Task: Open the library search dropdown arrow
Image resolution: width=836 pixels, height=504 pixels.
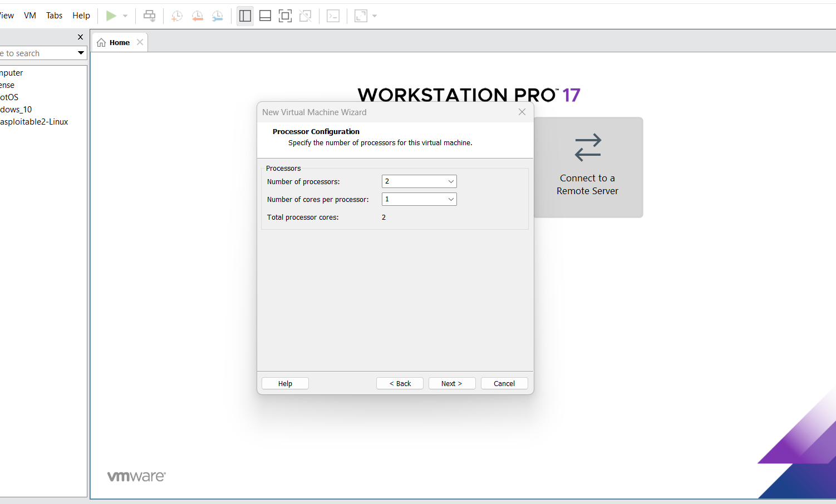Action: (81, 53)
